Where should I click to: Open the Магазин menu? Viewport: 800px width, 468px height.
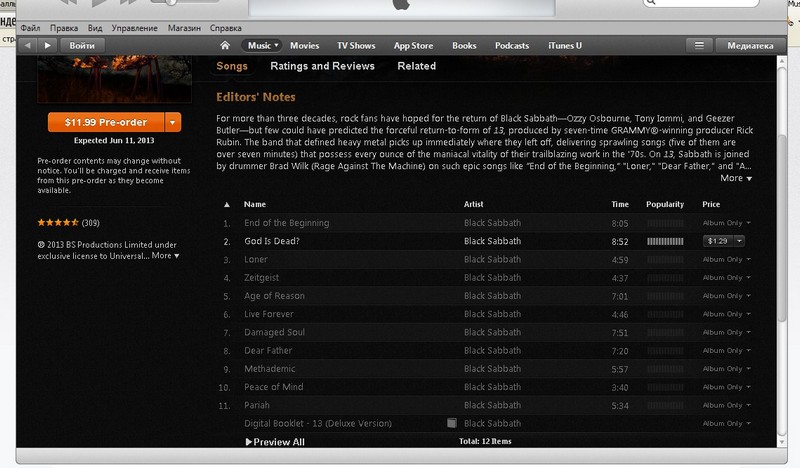pyautogui.click(x=184, y=28)
